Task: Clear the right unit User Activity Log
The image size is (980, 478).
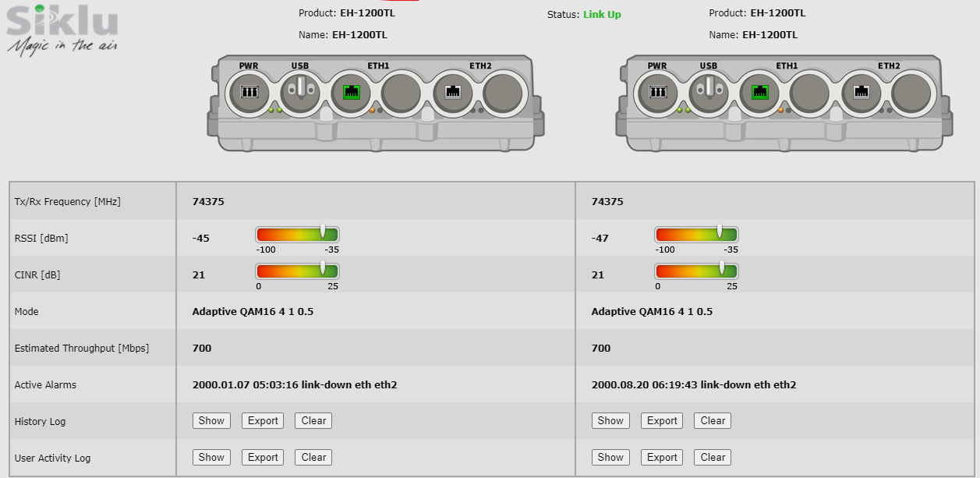Action: click(x=713, y=458)
